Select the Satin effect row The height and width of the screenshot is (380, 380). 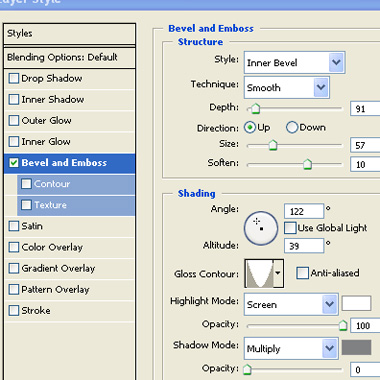click(x=70, y=226)
